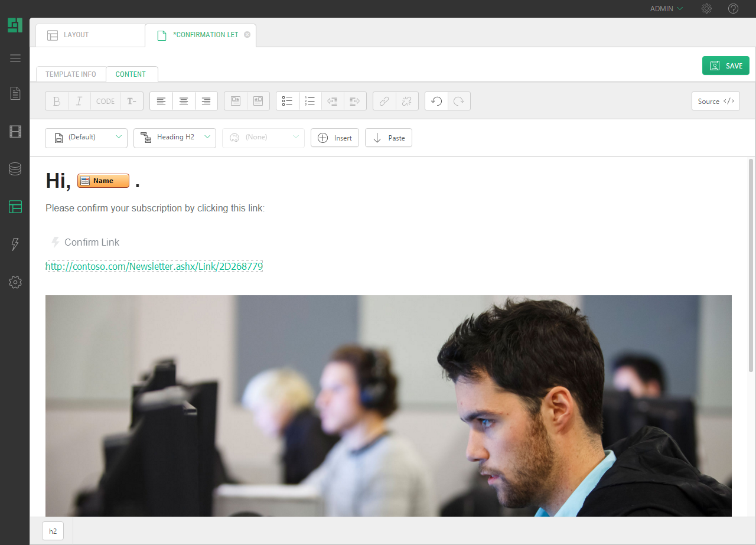Click the contoso.com newsletter link
This screenshot has width=756, height=545.
coord(154,266)
